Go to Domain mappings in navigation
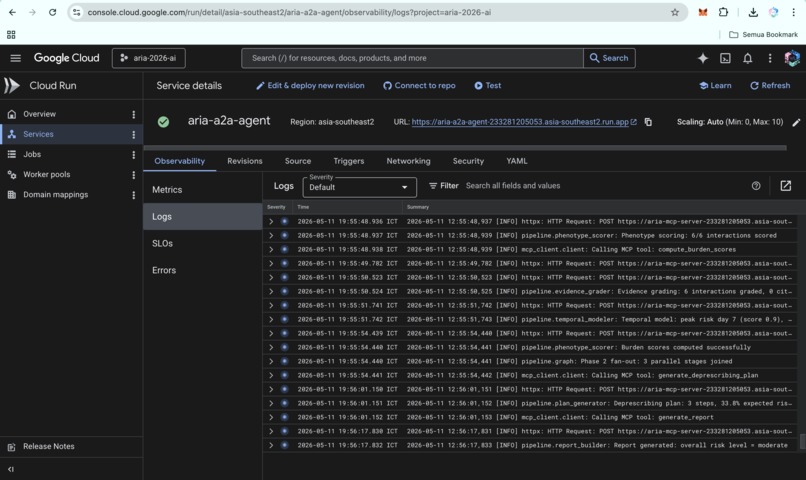806x480 pixels. tap(55, 195)
